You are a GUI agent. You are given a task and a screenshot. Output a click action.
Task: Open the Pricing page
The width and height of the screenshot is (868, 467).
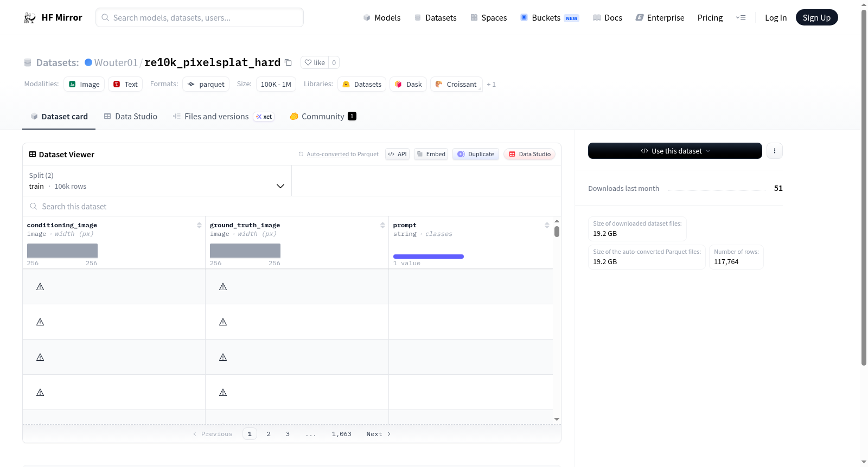pyautogui.click(x=710, y=17)
